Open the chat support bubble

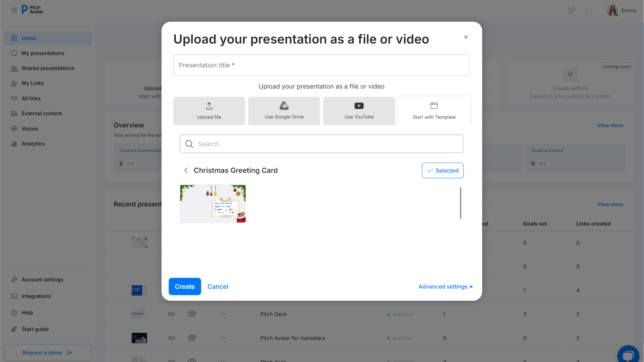pos(628,354)
